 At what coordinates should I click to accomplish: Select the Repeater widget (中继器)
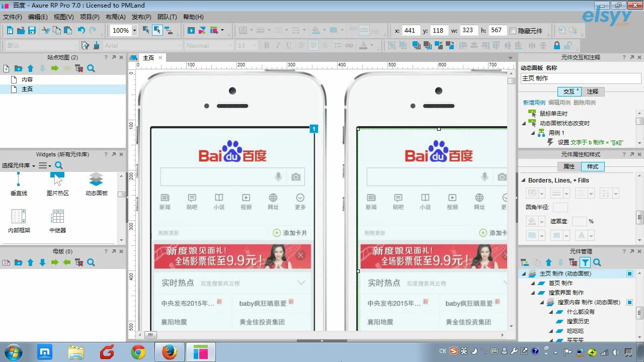(57, 222)
